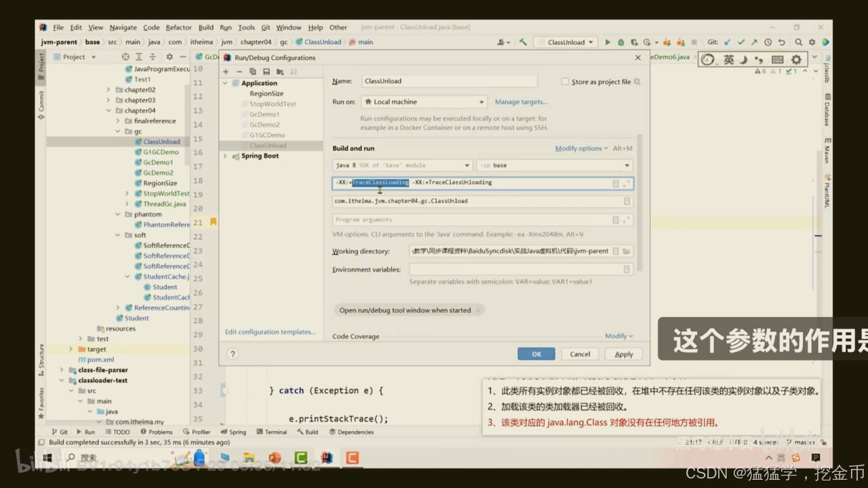Add a new run configuration with plus

[x=226, y=71]
